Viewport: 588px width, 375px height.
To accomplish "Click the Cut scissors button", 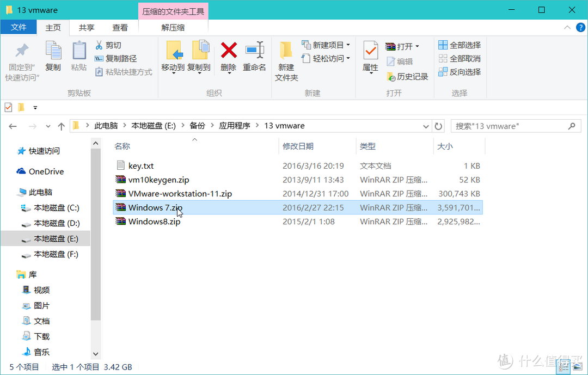I will [108, 45].
